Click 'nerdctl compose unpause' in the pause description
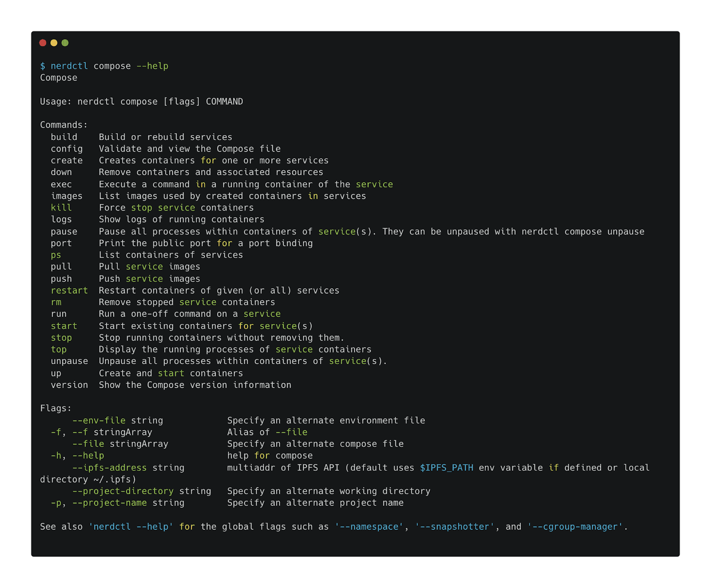The height and width of the screenshot is (588, 711). 583,232
